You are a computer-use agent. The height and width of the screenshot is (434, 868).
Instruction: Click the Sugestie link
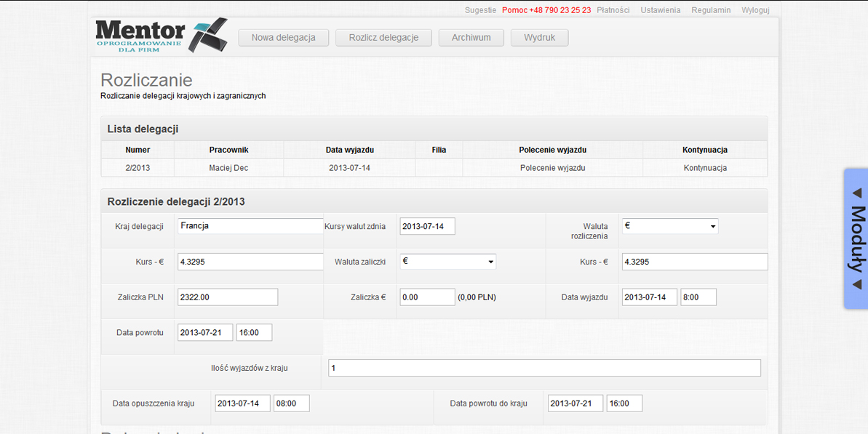(480, 10)
